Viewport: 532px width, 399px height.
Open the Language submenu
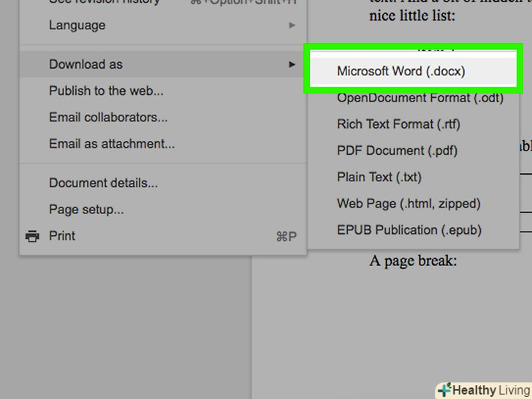point(163,26)
